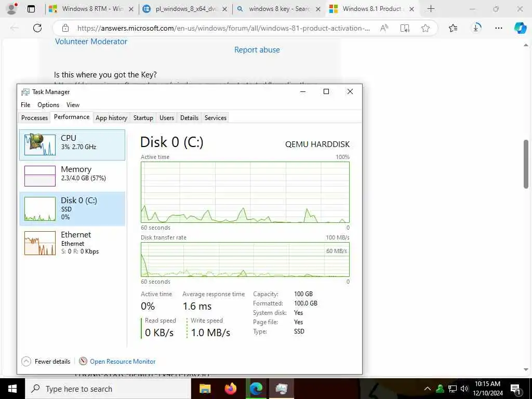
Task: Click Open Resource Monitor link
Action: point(123,362)
